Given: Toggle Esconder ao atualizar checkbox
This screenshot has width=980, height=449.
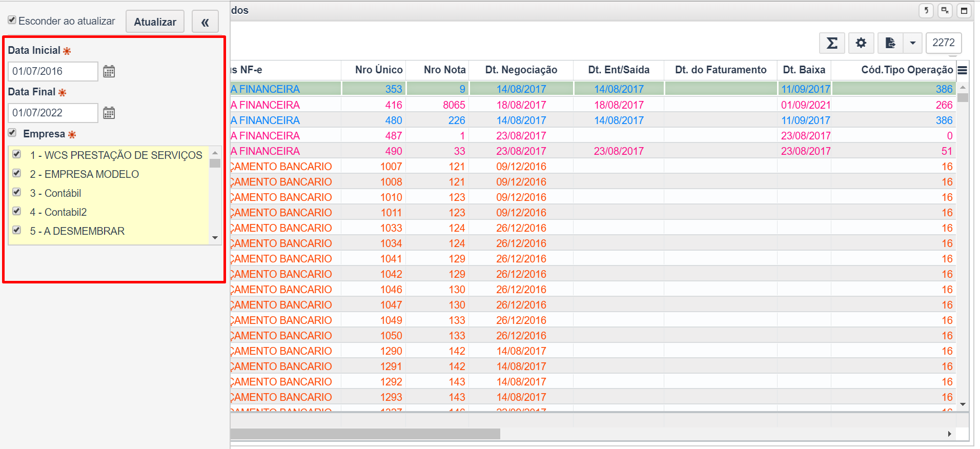Looking at the screenshot, I should (x=12, y=20).
